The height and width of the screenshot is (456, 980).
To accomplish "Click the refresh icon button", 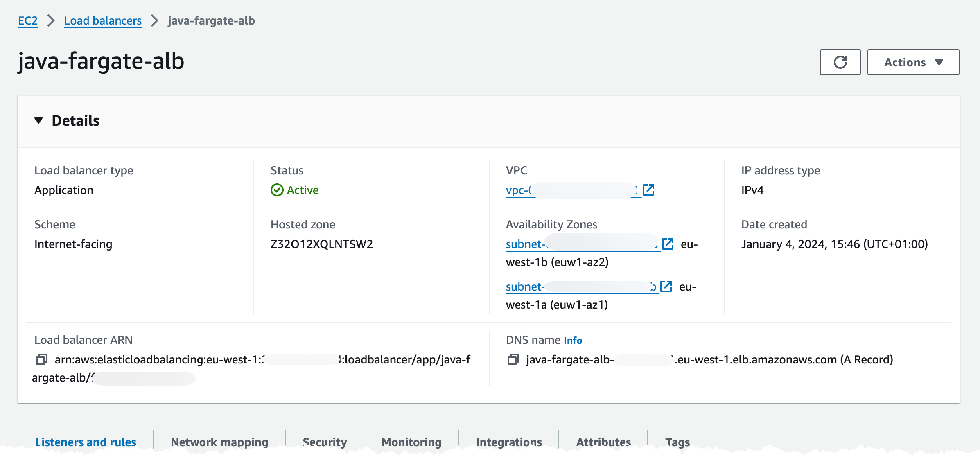I will pos(840,62).
